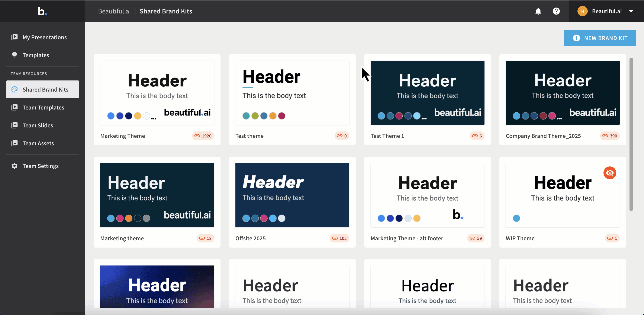Click the page's vertical scrollbar
Screen dimensions: 644x315
tap(631, 134)
